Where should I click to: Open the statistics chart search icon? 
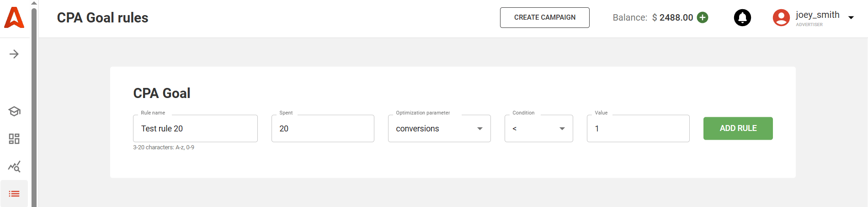pos(14,167)
